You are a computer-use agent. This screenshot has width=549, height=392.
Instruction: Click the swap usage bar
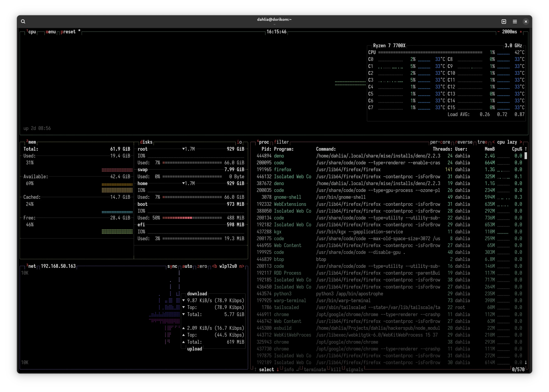click(x=192, y=176)
